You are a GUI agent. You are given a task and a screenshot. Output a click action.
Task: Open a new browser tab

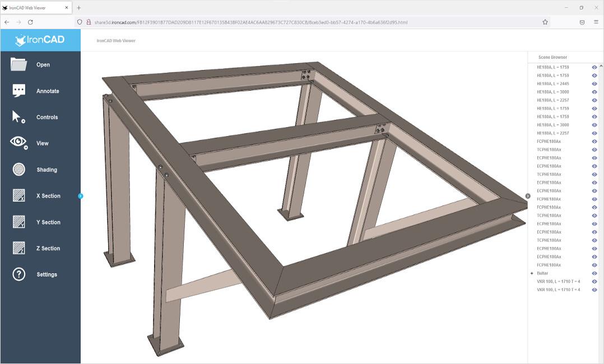79,8
